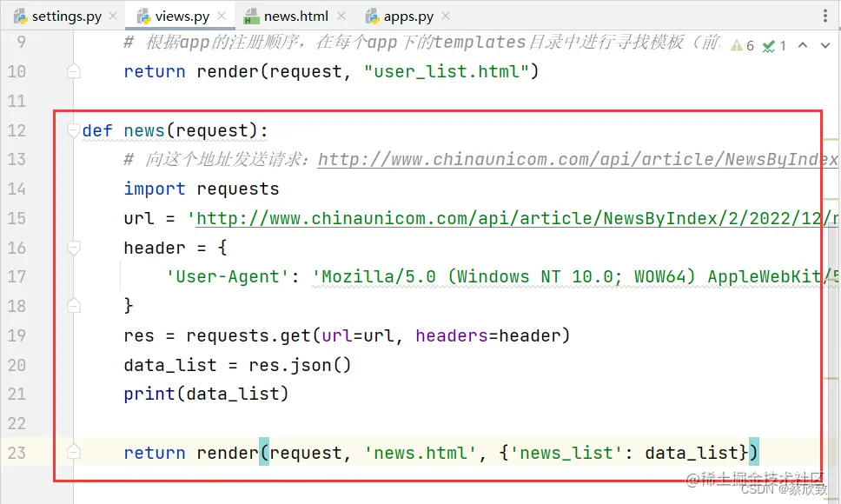841x504 pixels.
Task: Click 'res.json()' on line 20
Action: 300,365
